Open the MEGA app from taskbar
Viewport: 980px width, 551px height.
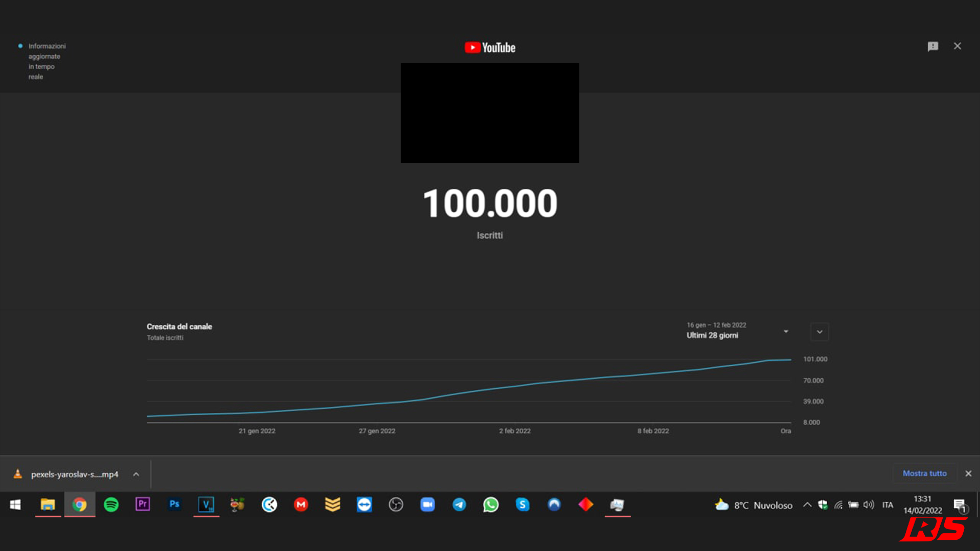tap(301, 505)
